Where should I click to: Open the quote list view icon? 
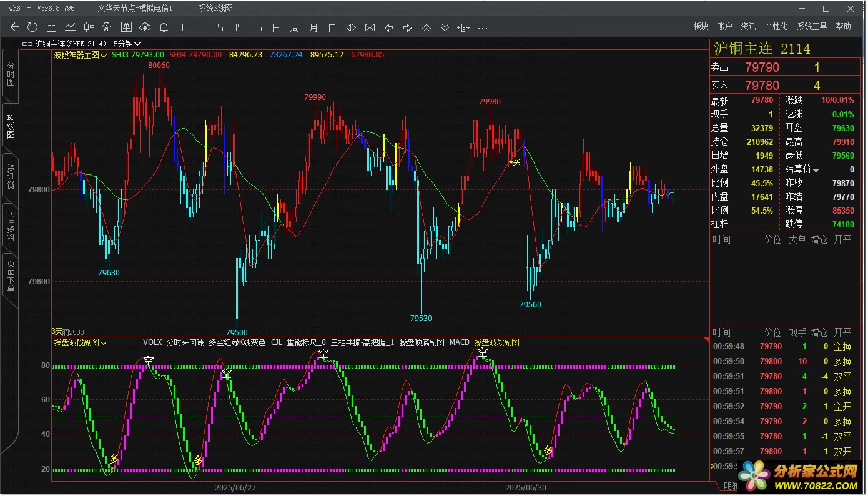coord(51,27)
